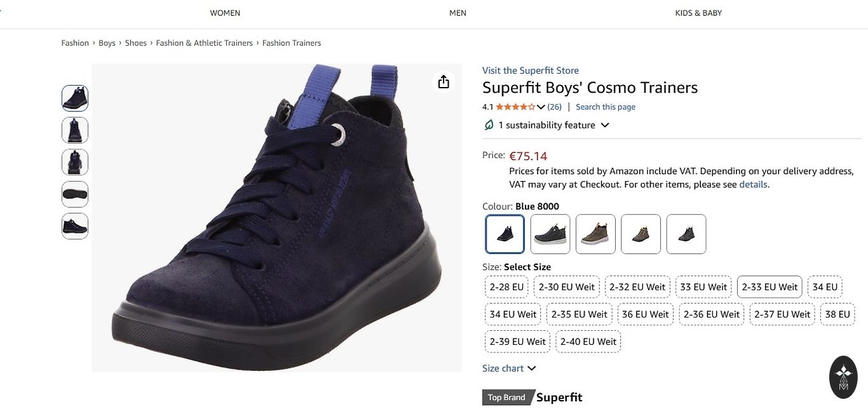Choose the Blue 8000 colour swatch
Image resolution: width=868 pixels, height=409 pixels.
505,234
